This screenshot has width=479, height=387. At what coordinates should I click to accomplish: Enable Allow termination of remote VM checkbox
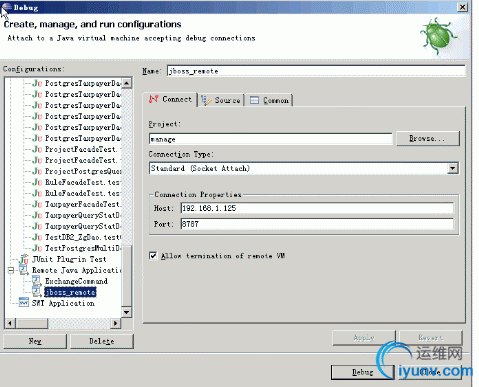coord(153,256)
